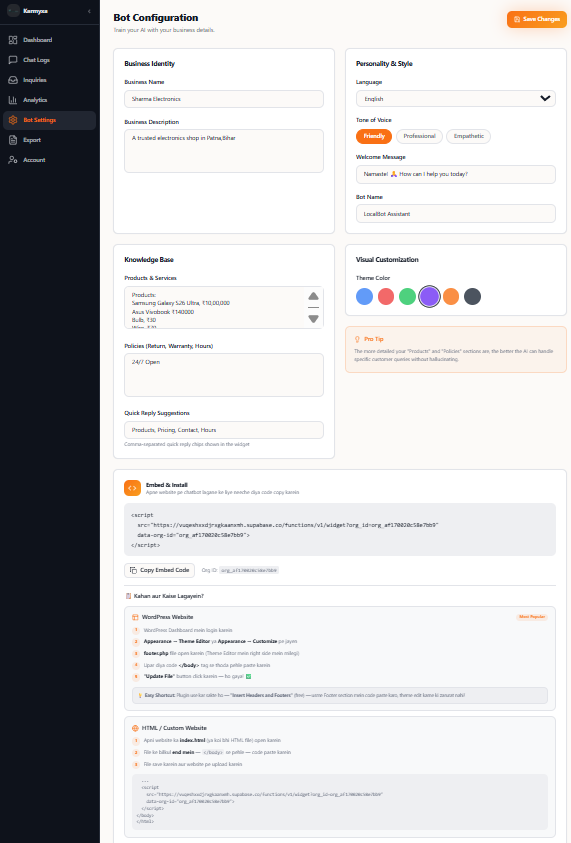Click the Business Description text area

(224, 151)
